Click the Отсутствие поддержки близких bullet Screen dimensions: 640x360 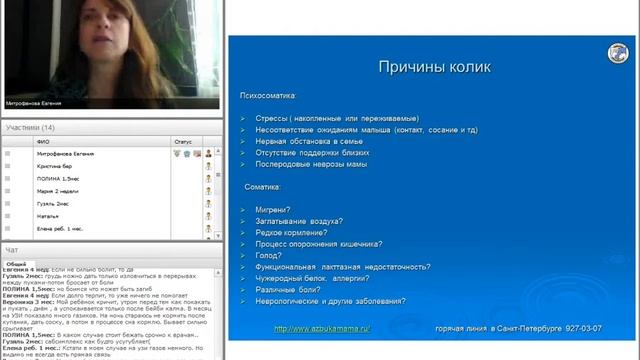[x=312, y=153]
